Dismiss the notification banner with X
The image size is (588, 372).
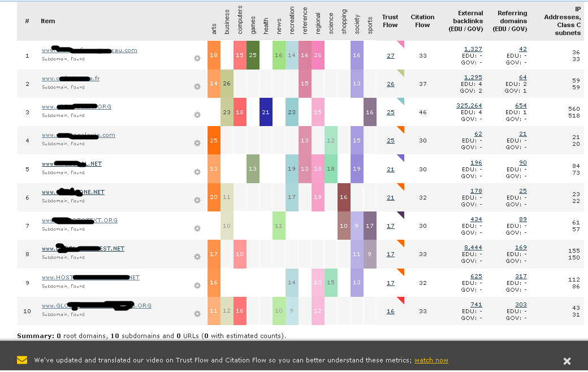[x=567, y=361]
